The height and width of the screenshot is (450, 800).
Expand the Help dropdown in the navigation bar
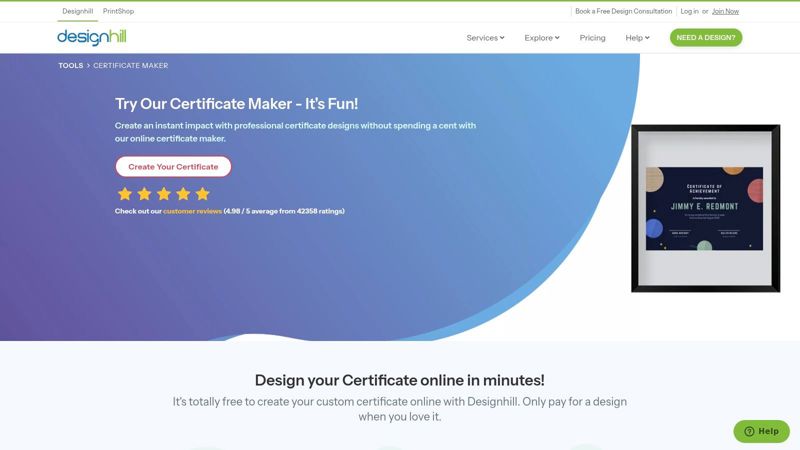[637, 38]
